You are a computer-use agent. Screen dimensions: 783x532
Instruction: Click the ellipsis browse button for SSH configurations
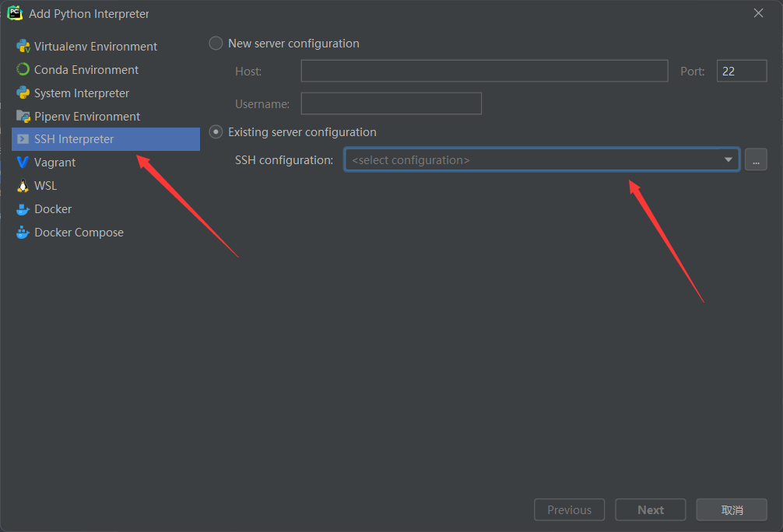[x=756, y=159]
